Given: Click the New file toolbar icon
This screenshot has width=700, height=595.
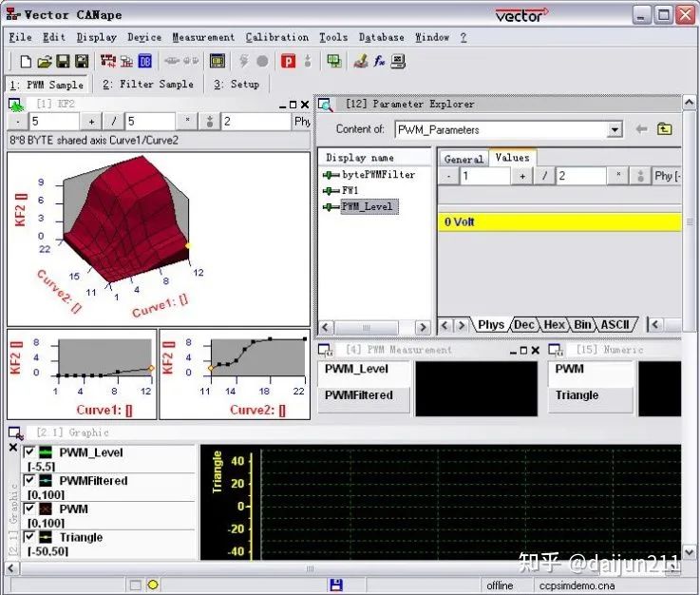Looking at the screenshot, I should click(x=26, y=62).
